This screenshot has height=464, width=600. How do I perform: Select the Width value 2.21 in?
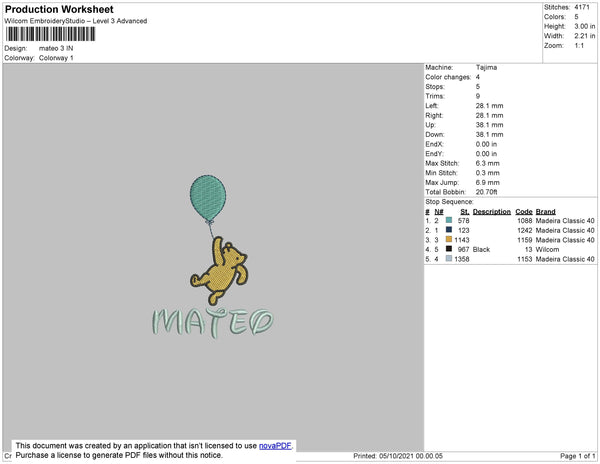tap(585, 36)
